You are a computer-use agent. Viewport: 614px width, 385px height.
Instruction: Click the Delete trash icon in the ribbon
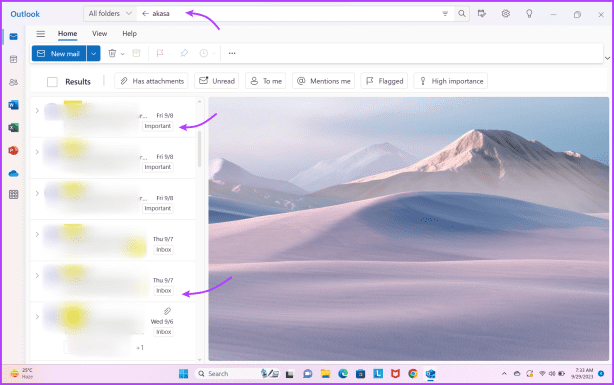112,53
